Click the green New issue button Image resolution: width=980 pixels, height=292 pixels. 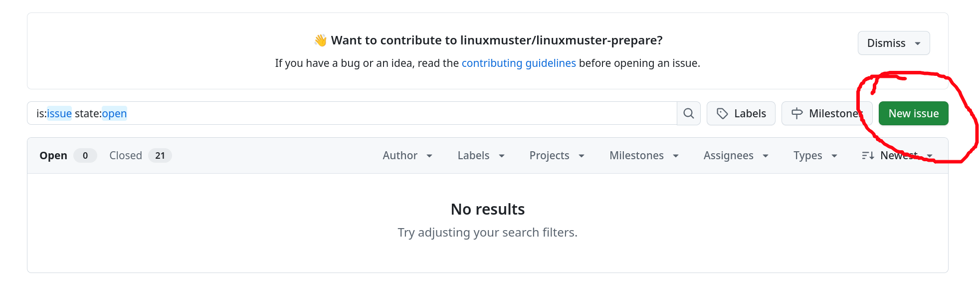(x=913, y=113)
